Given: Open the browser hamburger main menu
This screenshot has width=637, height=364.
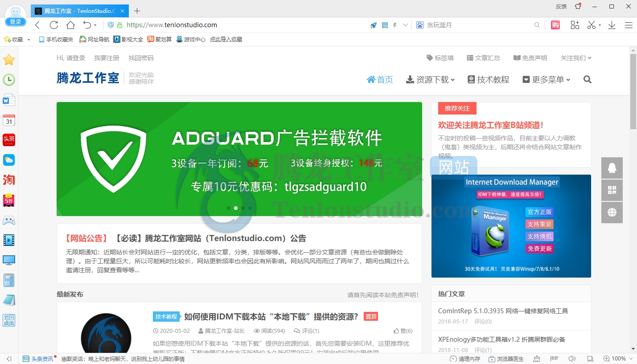Looking at the screenshot, I should 629,25.
